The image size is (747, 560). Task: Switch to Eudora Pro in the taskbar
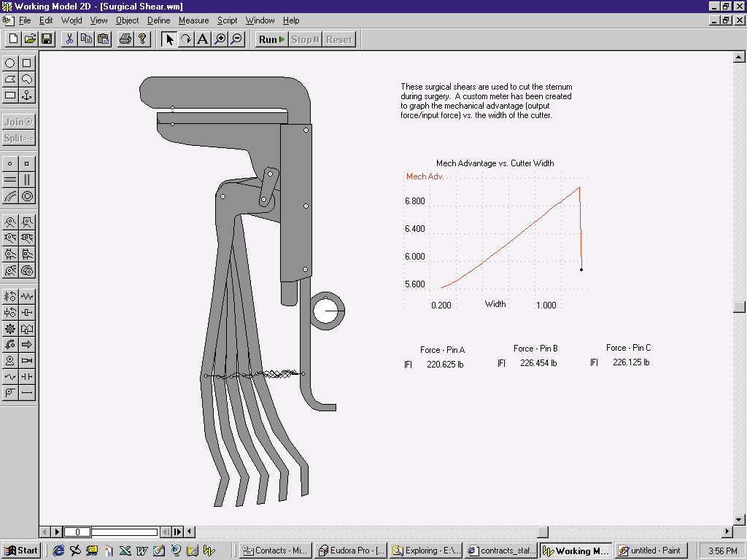pyautogui.click(x=350, y=551)
